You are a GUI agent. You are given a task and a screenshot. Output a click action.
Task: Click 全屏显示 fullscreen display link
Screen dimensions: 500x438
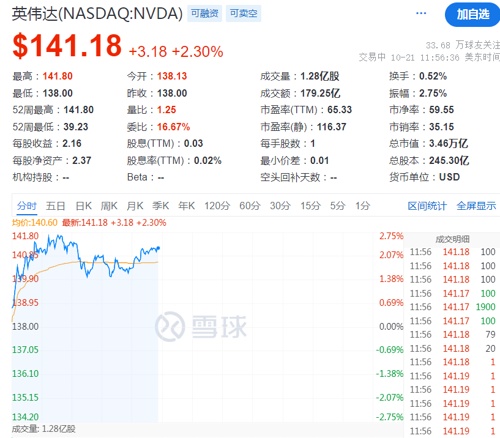pyautogui.click(x=476, y=206)
